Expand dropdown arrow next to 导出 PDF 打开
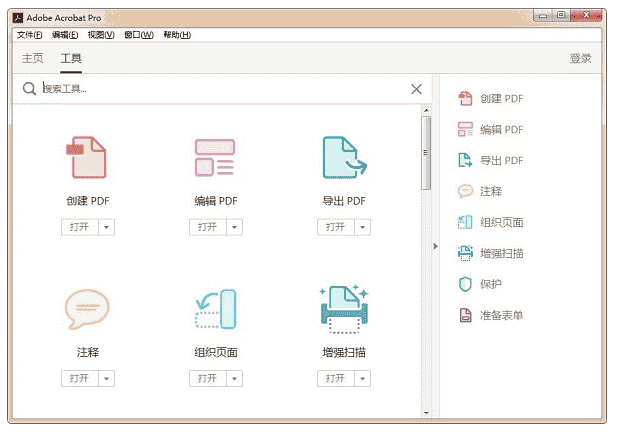 [363, 227]
